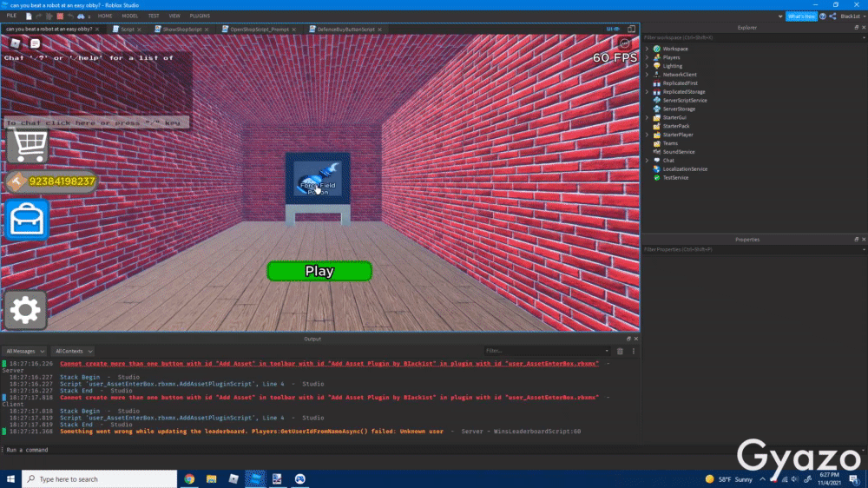The width and height of the screenshot is (868, 488).
Task: Open the Windows Start menu
Action: coord(10,479)
